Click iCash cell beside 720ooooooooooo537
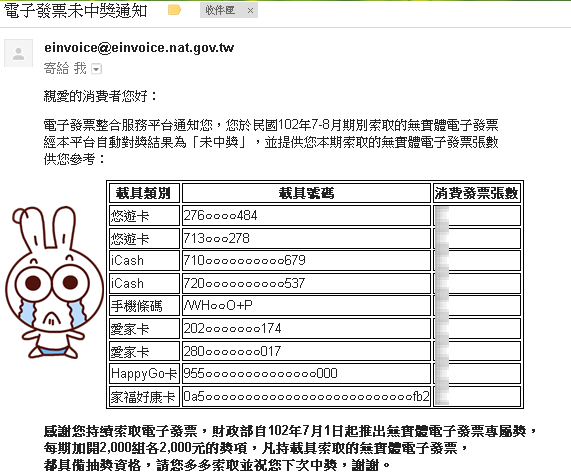The width and height of the screenshot is (571, 473). click(x=144, y=283)
